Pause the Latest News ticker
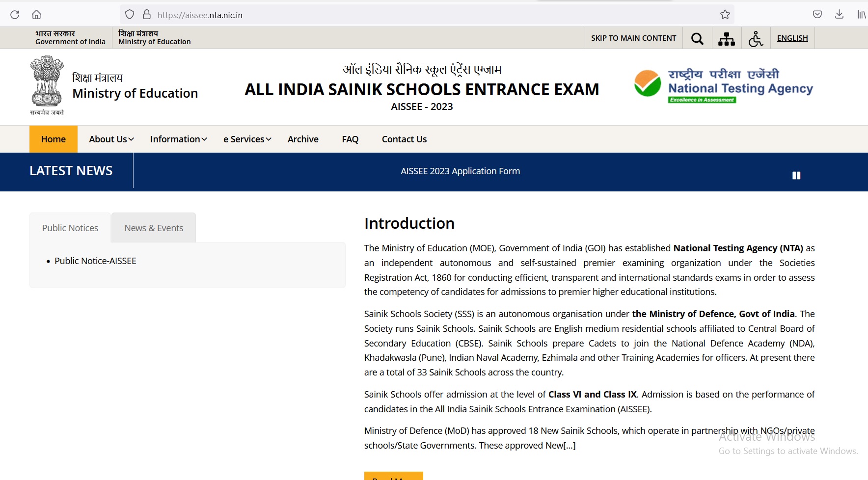The width and height of the screenshot is (868, 480). click(x=796, y=175)
